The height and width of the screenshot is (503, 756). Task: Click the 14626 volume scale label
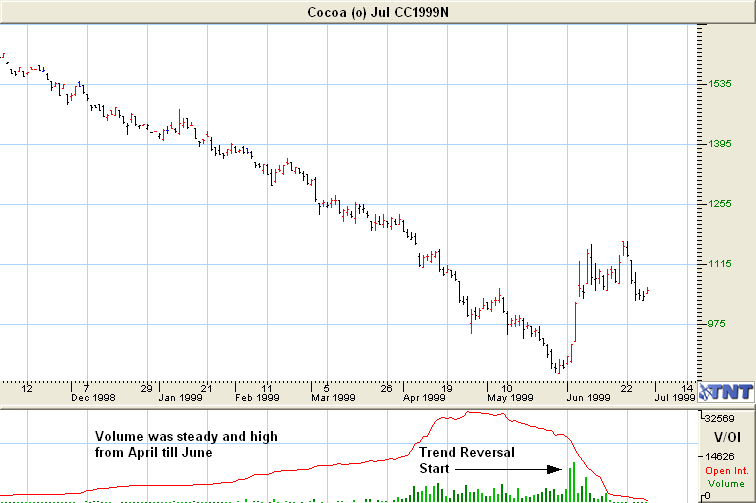coord(724,455)
